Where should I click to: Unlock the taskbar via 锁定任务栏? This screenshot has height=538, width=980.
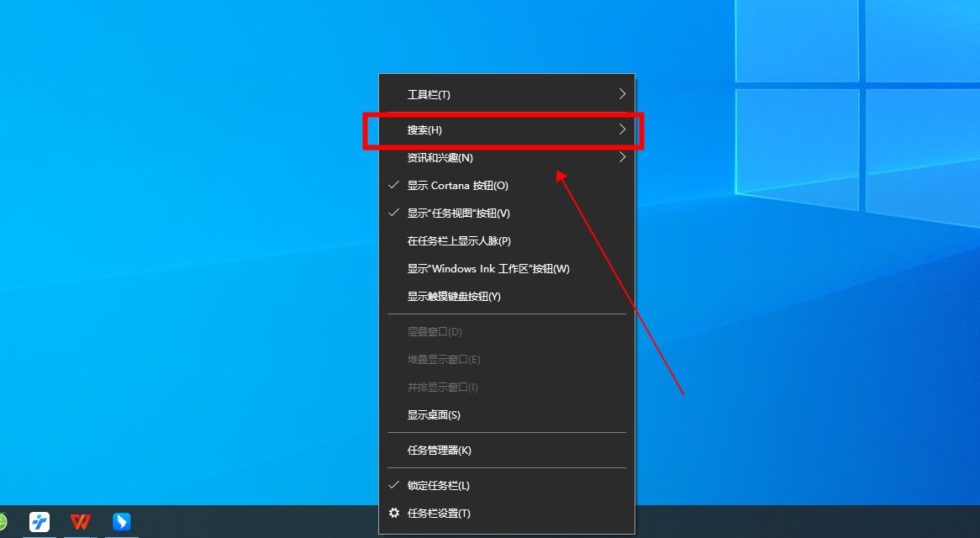[445, 485]
